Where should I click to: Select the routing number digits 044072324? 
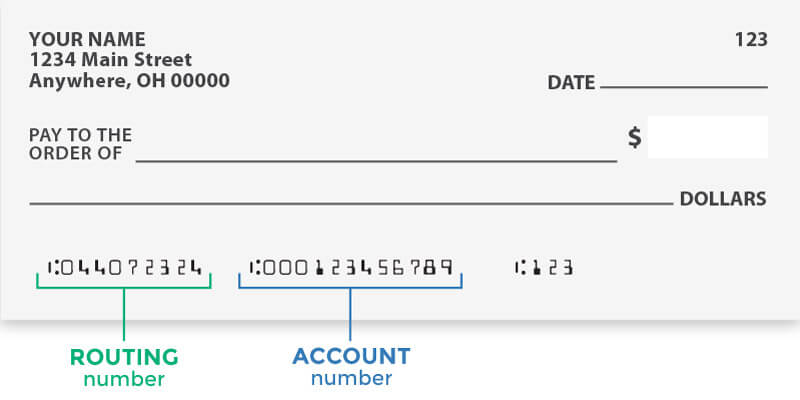(131, 268)
